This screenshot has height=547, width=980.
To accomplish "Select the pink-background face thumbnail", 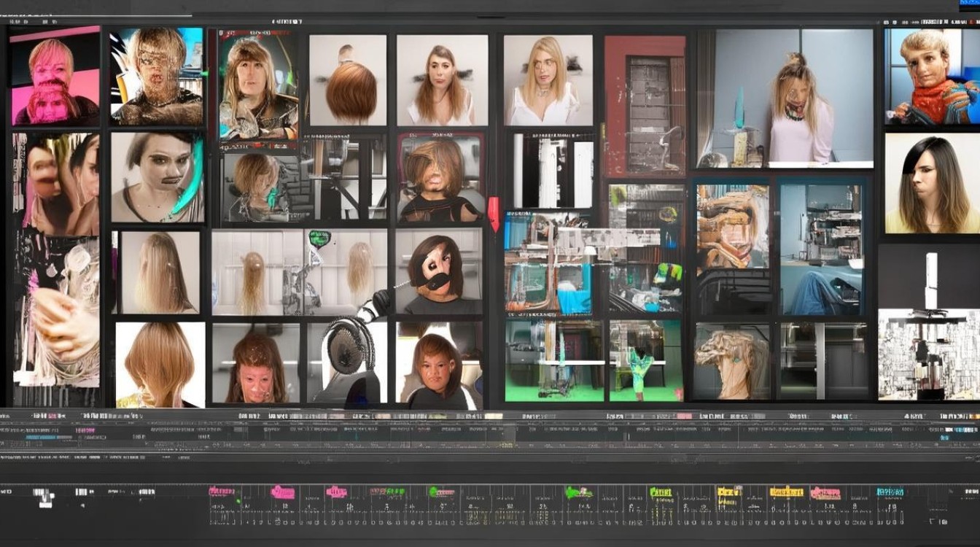I will coord(55,77).
